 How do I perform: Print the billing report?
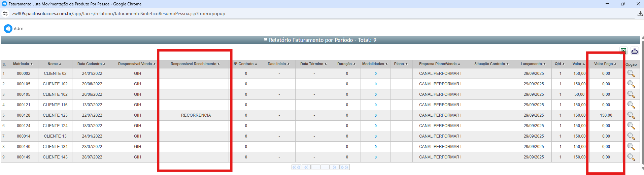point(635,51)
